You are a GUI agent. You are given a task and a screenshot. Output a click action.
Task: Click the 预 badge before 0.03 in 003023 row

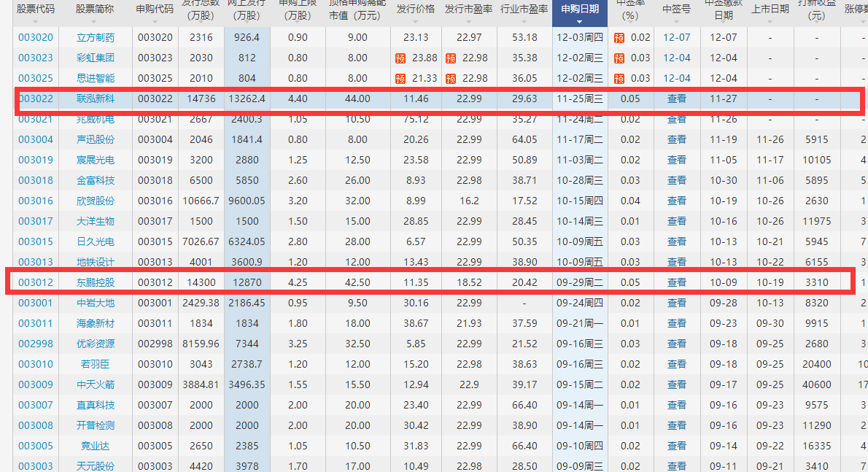(619, 58)
